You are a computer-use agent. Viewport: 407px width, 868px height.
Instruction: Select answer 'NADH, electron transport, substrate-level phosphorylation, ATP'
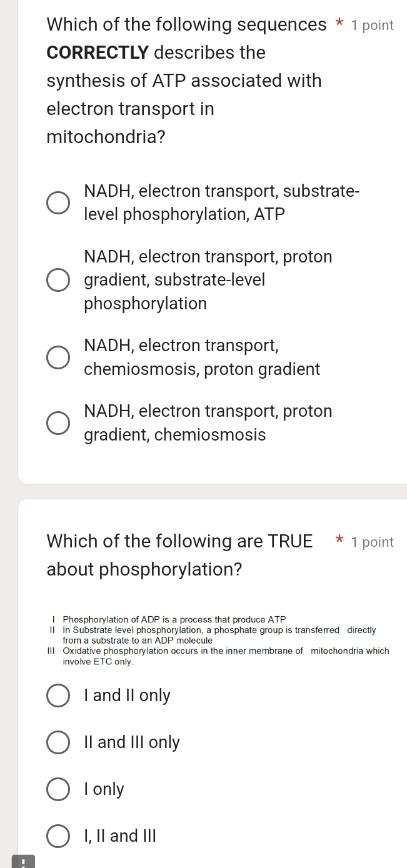(x=58, y=202)
